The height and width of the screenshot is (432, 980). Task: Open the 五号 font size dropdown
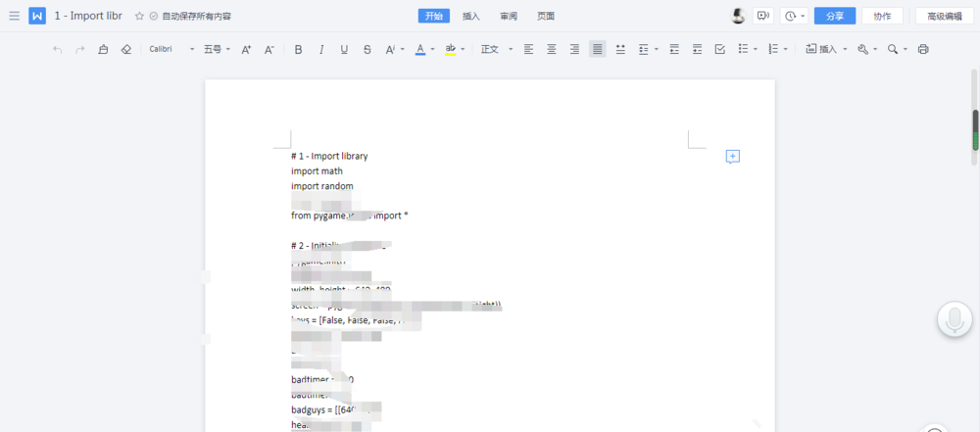point(217,49)
